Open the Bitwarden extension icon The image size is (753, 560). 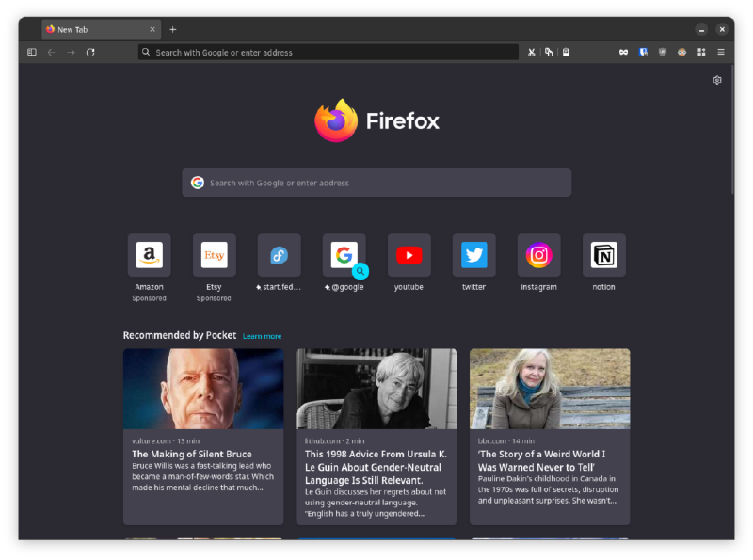click(644, 53)
